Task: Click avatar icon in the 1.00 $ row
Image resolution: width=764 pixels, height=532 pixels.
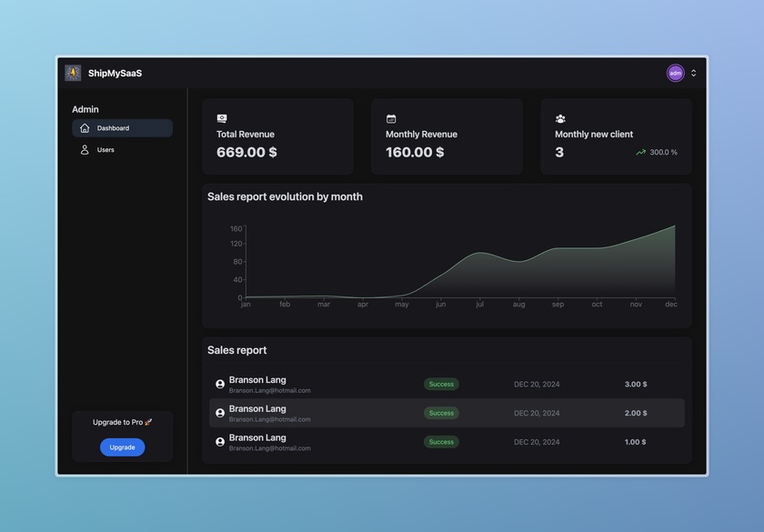Action: tap(220, 442)
